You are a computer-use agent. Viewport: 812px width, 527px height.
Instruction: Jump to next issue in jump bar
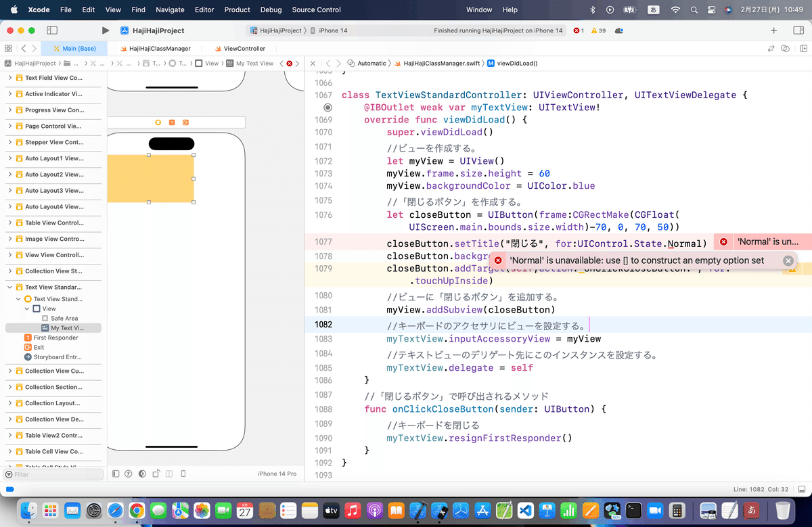click(x=298, y=63)
